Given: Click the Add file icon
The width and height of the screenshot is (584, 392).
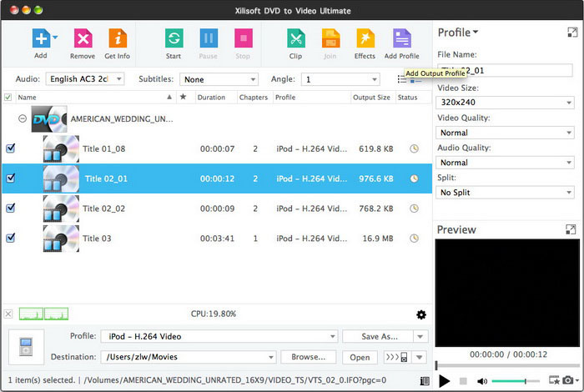Looking at the screenshot, I should point(41,38).
